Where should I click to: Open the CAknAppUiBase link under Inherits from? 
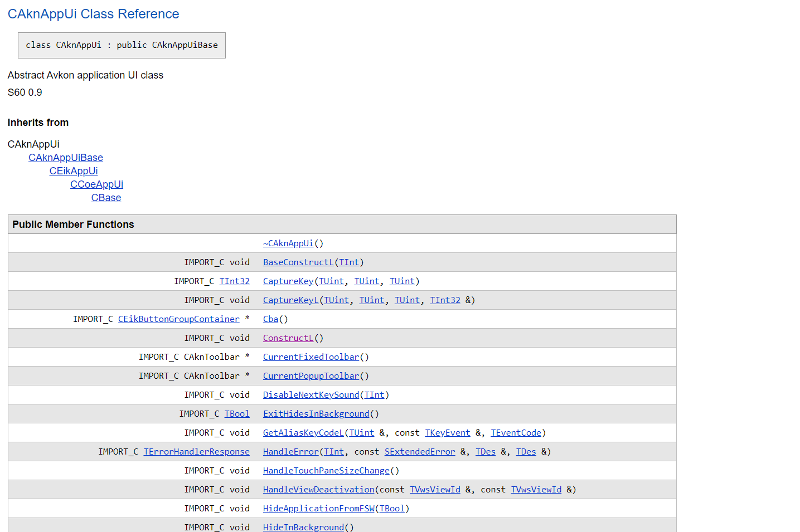(x=66, y=158)
